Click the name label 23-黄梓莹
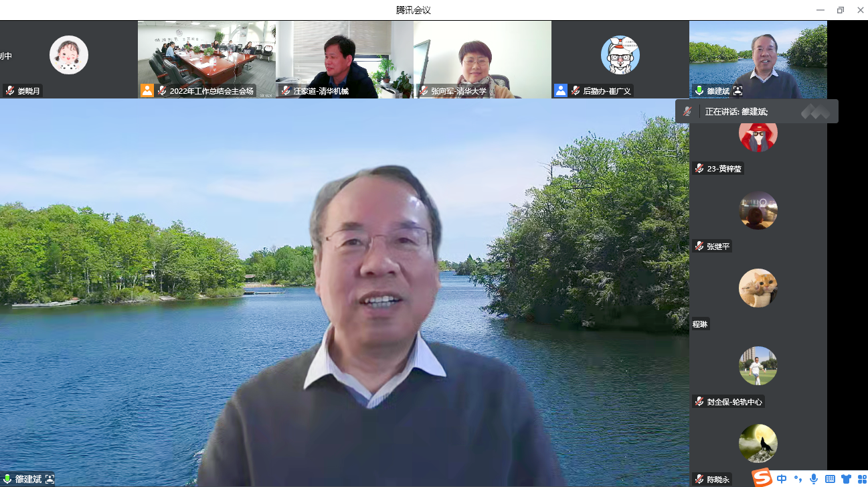Screen dimensions: 868x487 coord(724,169)
